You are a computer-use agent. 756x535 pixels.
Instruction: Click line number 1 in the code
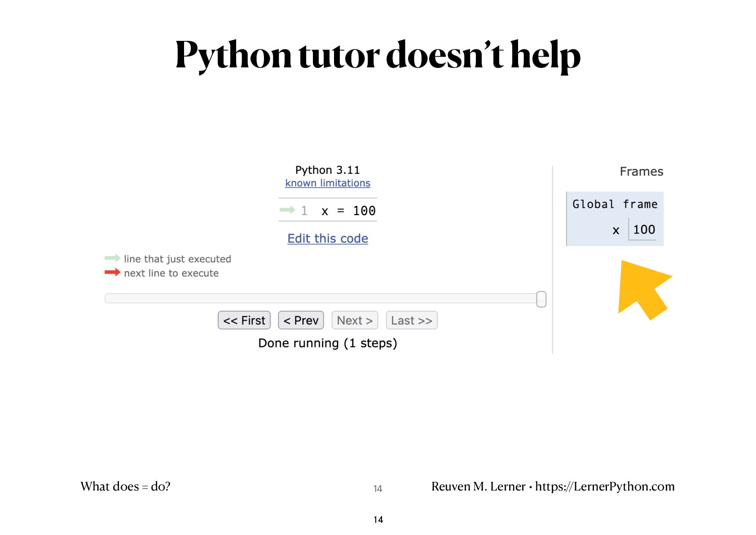click(x=304, y=211)
